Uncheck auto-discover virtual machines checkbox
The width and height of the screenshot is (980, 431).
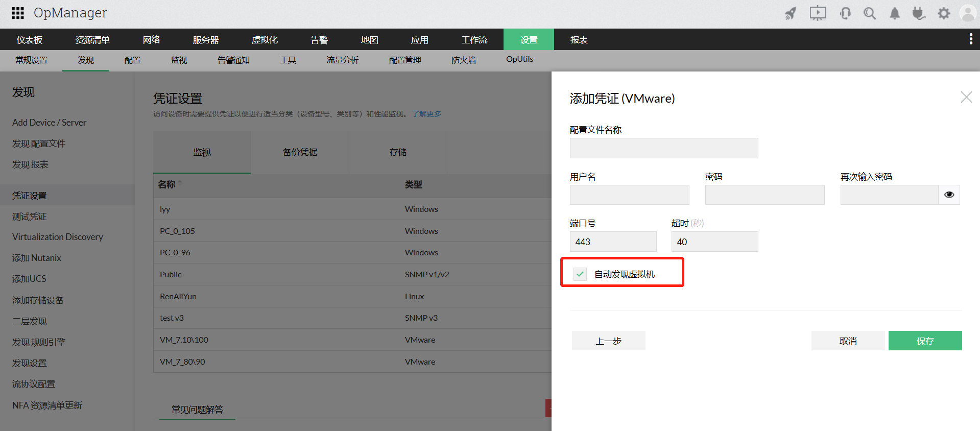point(580,274)
